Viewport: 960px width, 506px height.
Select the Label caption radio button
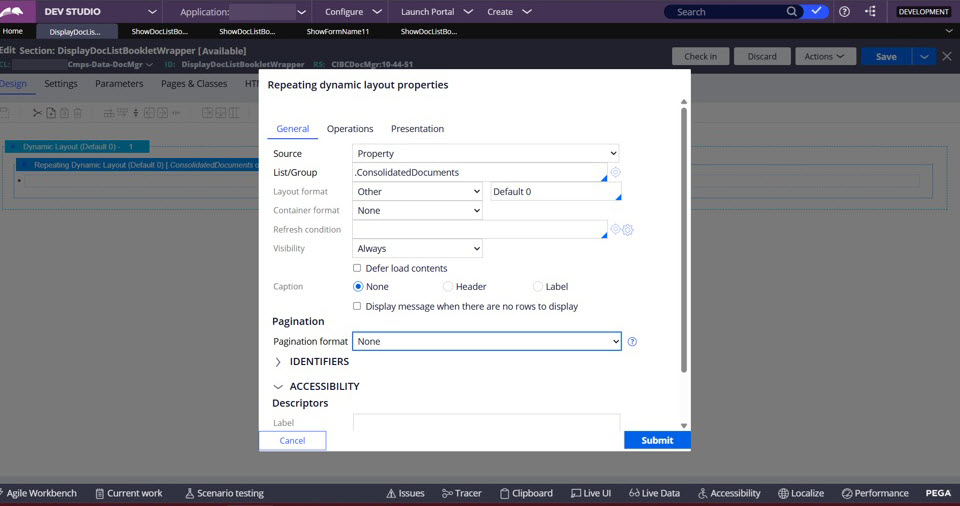point(538,287)
